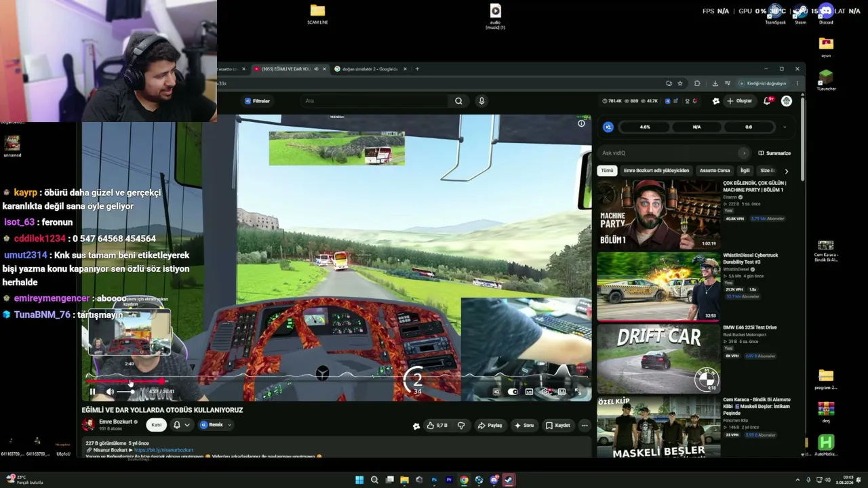Open the more actions three-dot menu
The width and height of the screenshot is (868, 488).
click(585, 426)
